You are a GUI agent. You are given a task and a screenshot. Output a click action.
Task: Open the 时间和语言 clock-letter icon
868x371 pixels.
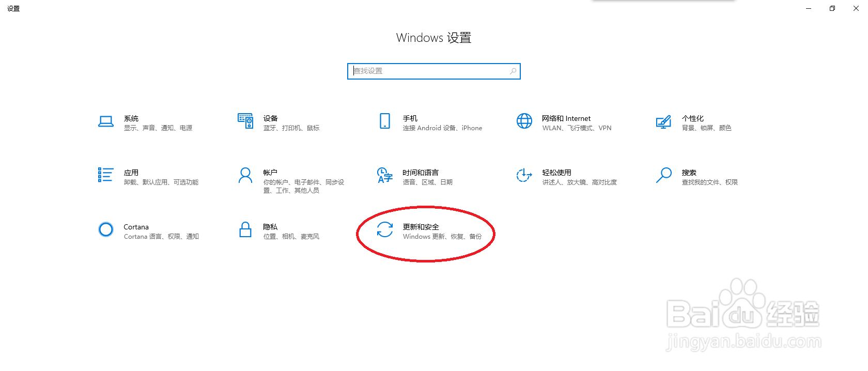(385, 175)
